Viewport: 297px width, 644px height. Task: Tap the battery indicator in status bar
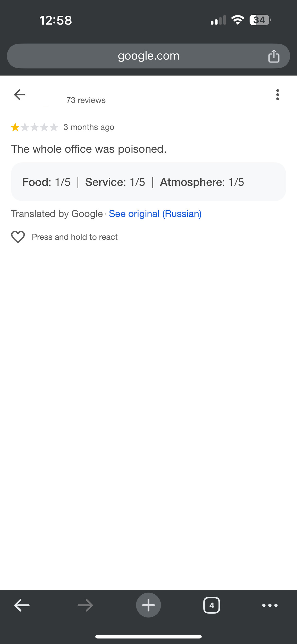pyautogui.click(x=260, y=20)
